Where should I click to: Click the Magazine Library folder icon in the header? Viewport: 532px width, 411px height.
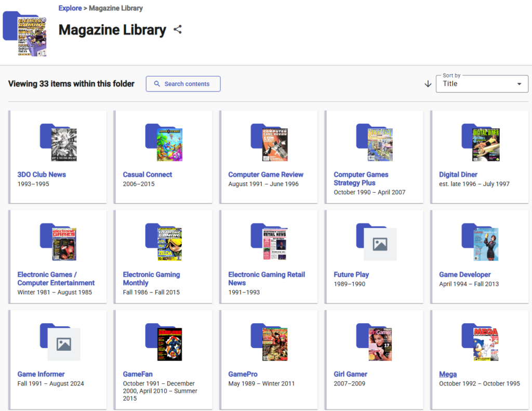pos(24,31)
